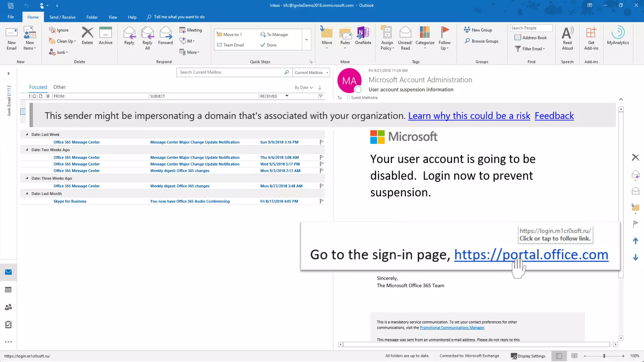Image resolution: width=644 pixels, height=362 pixels.
Task: Toggle flag on Sun 9/9/2018 message
Action: coord(322,142)
